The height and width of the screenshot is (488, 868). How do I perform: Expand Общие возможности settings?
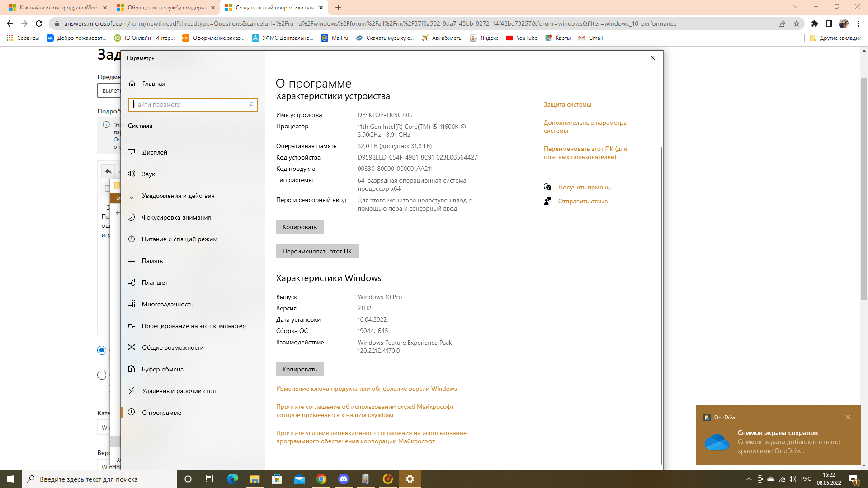(173, 347)
